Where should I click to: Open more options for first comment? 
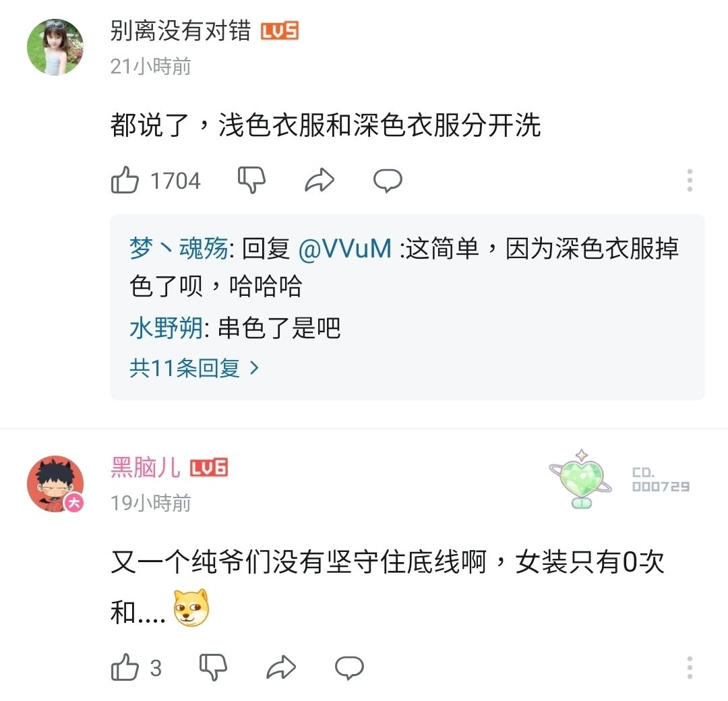click(x=690, y=180)
